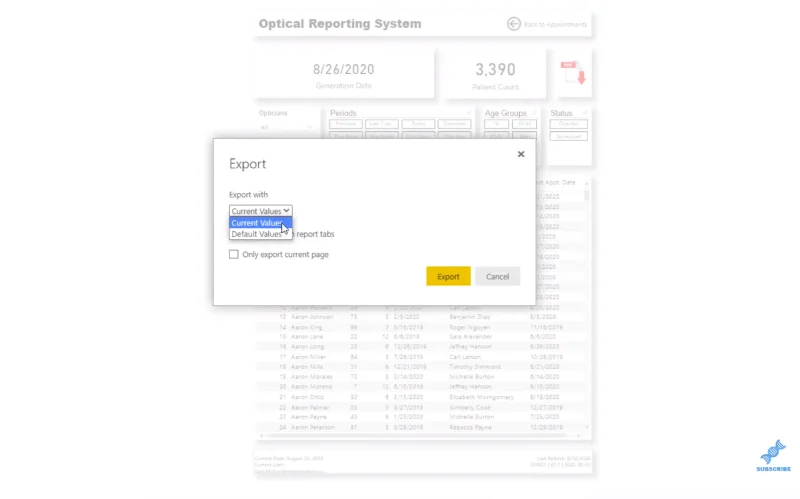Image resolution: width=800 pixels, height=499 pixels.
Task: Collapse the Periods slicer chevron
Action: point(468,113)
